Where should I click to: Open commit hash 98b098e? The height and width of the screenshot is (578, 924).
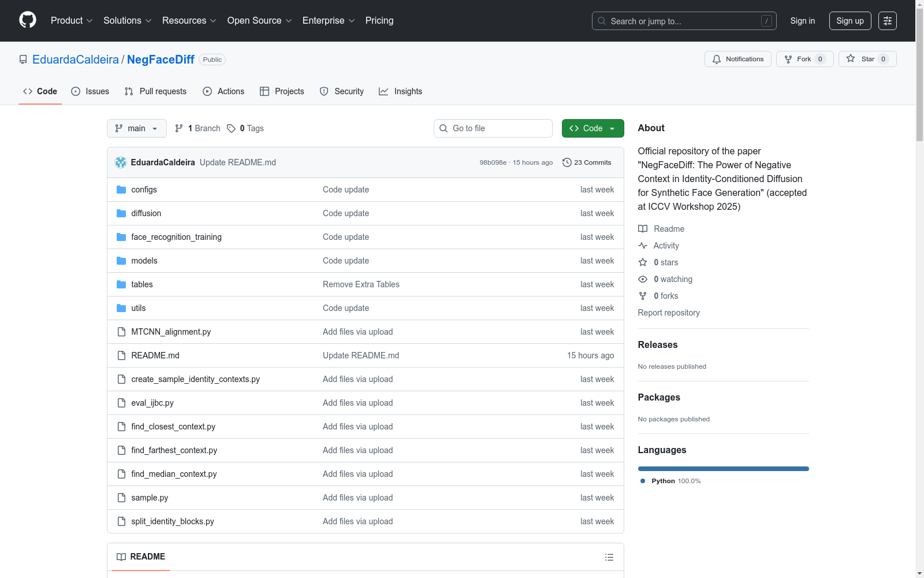(x=493, y=162)
